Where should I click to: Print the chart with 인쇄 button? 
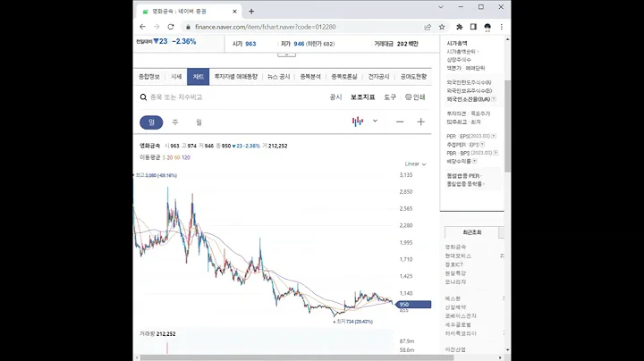tap(415, 97)
